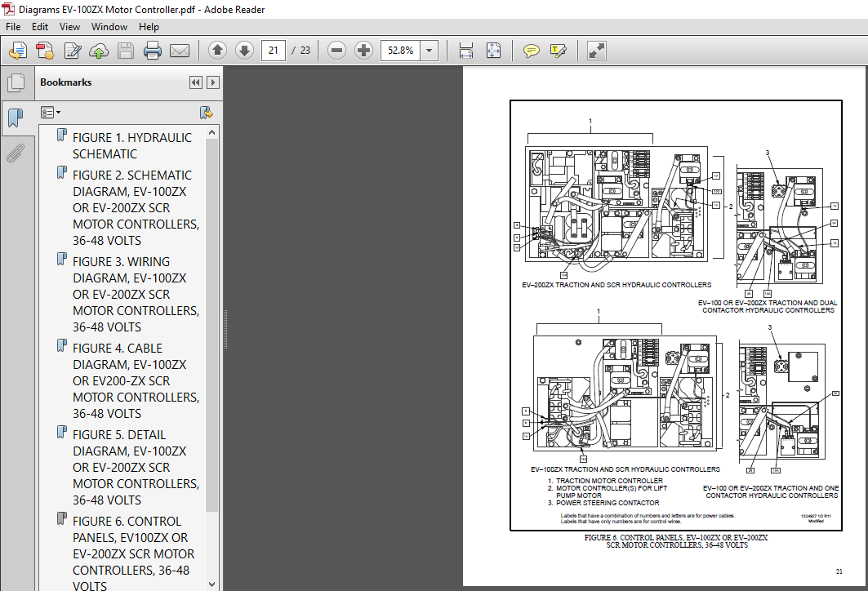Click the cloud upload save icon
This screenshot has height=591, width=868.
click(x=99, y=51)
